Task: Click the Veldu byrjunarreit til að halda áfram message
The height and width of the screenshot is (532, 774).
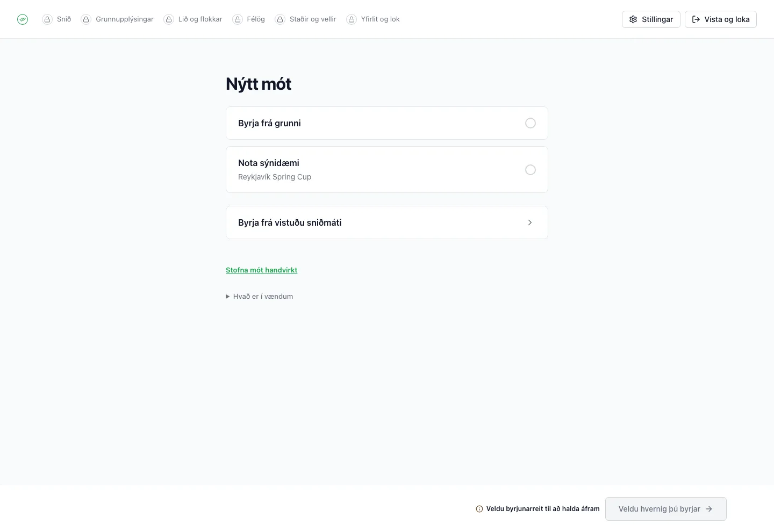Action: (543, 509)
